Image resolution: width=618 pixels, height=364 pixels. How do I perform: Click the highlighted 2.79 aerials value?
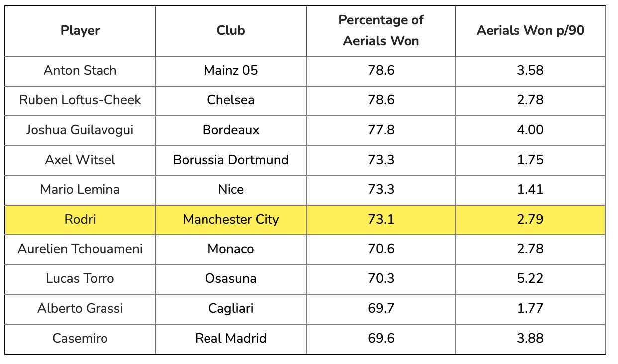pos(530,220)
